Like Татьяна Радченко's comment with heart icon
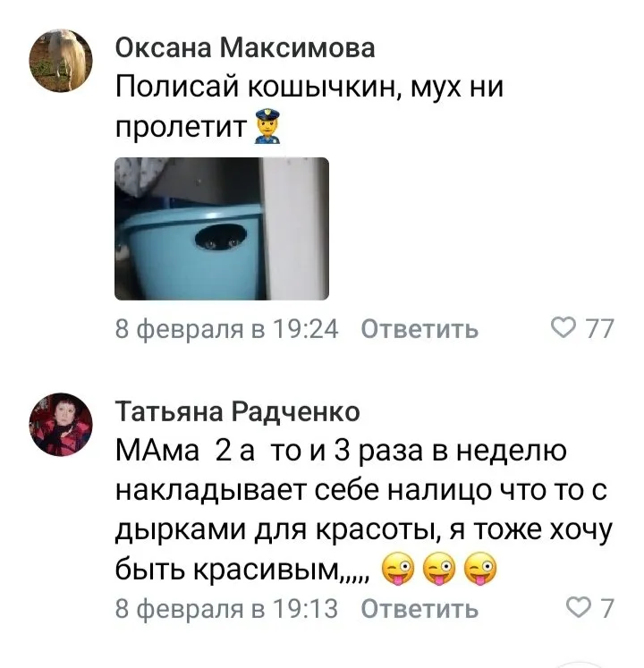This screenshot has height=668, width=644. coord(578,607)
